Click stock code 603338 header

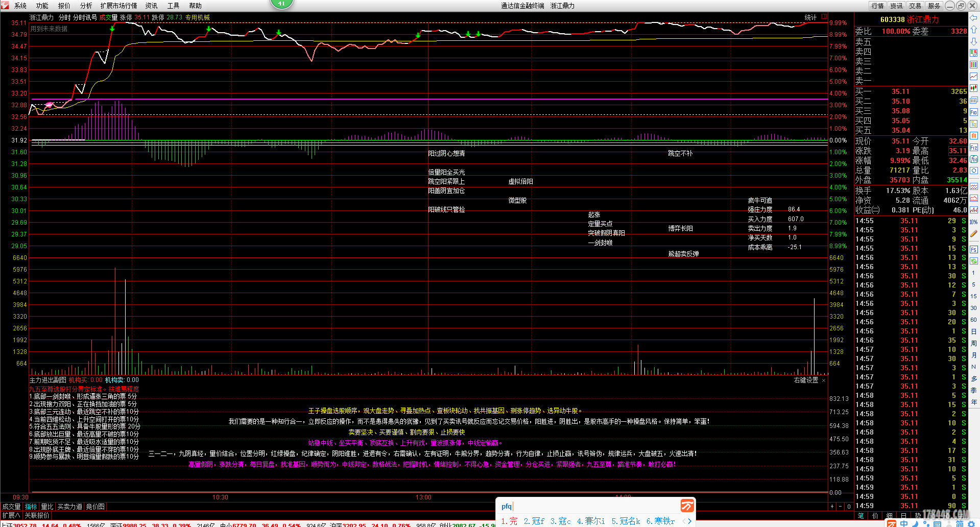click(x=892, y=19)
